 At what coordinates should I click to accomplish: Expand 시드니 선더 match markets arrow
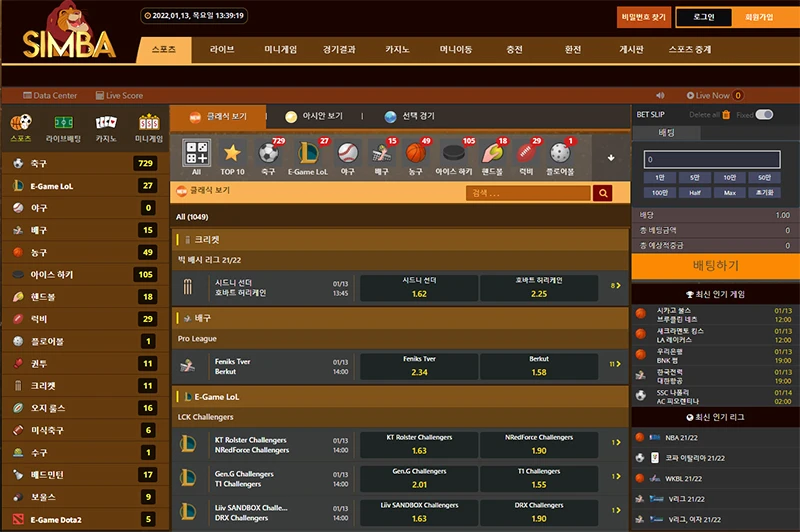pos(616,286)
